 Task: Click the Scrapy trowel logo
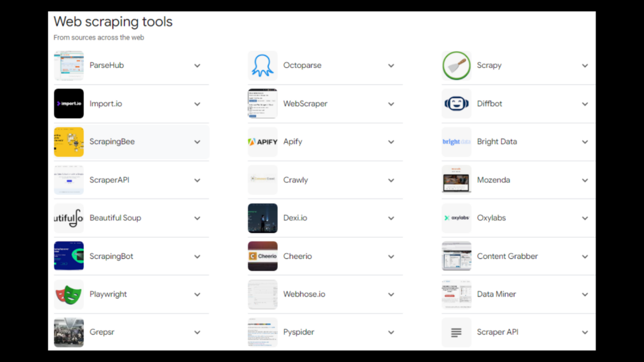(x=456, y=65)
